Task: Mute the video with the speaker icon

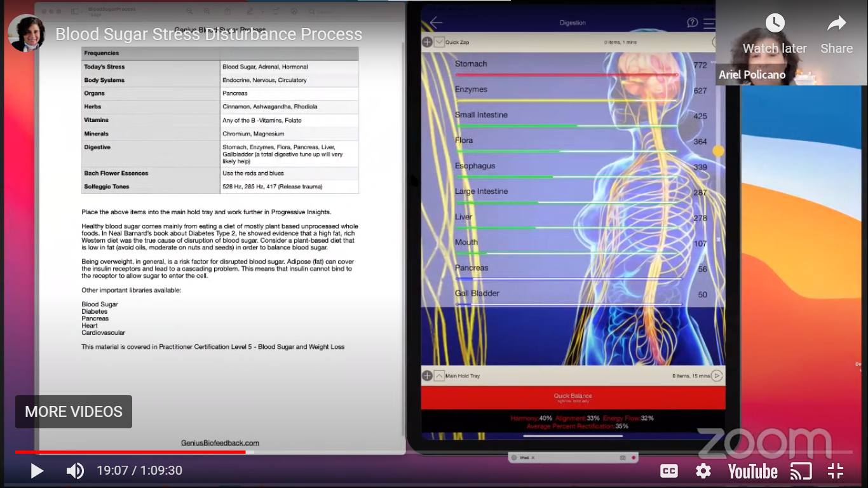Action: click(75, 471)
